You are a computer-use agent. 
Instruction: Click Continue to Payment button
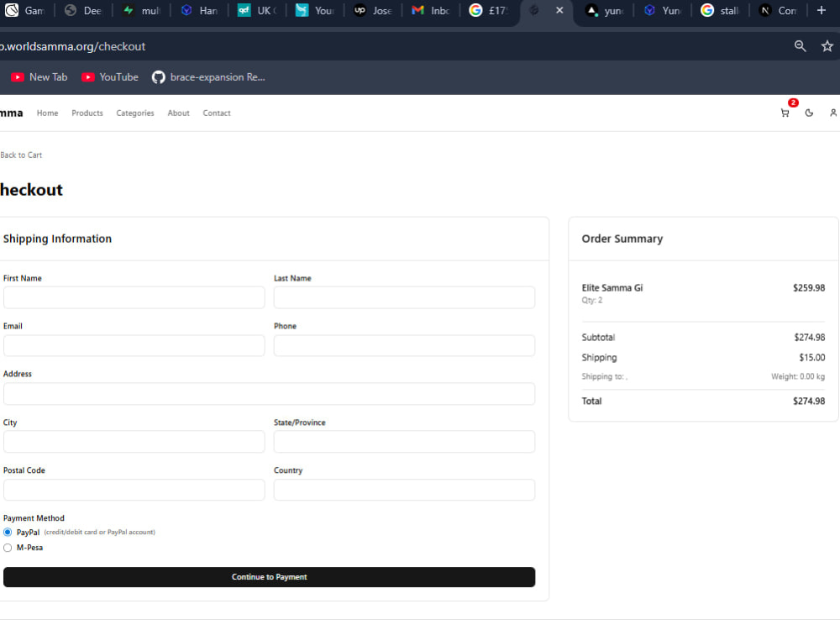pyautogui.click(x=269, y=577)
